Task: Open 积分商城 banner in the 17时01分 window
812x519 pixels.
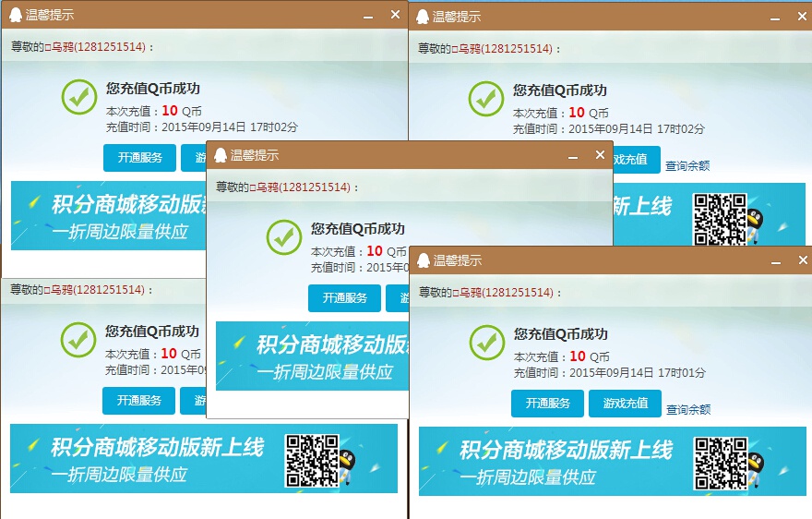Action: (x=612, y=462)
